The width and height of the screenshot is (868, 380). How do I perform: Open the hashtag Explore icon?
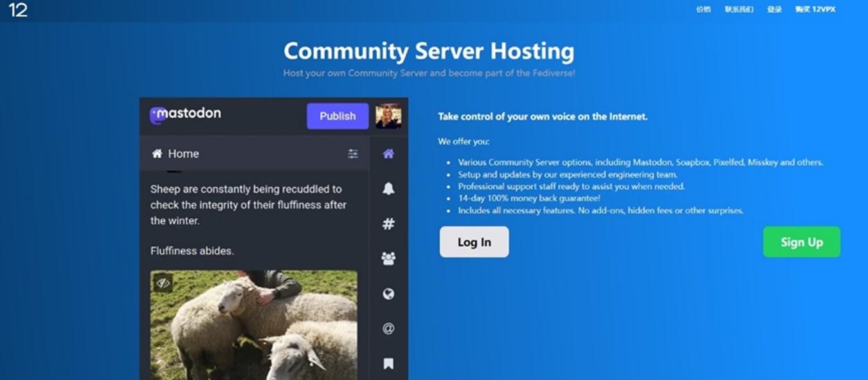coord(388,224)
